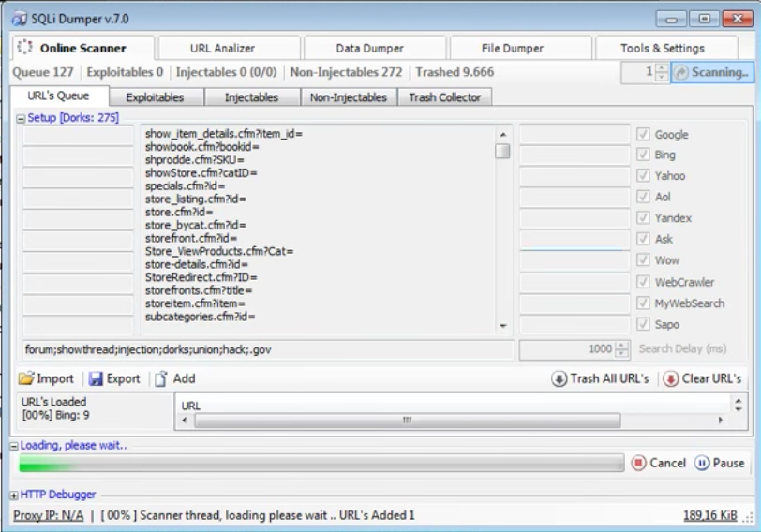Click the red Cancel stop icon
The image size is (761, 532).
(x=638, y=463)
